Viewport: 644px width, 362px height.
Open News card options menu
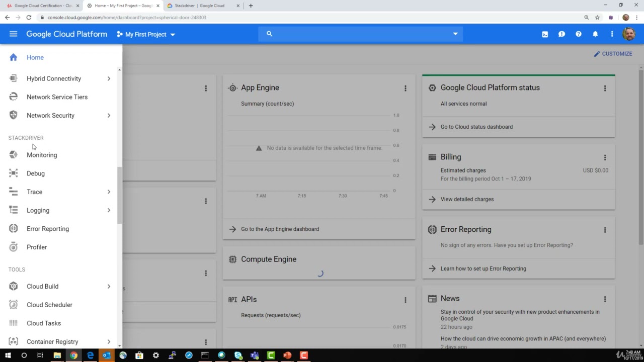click(605, 299)
